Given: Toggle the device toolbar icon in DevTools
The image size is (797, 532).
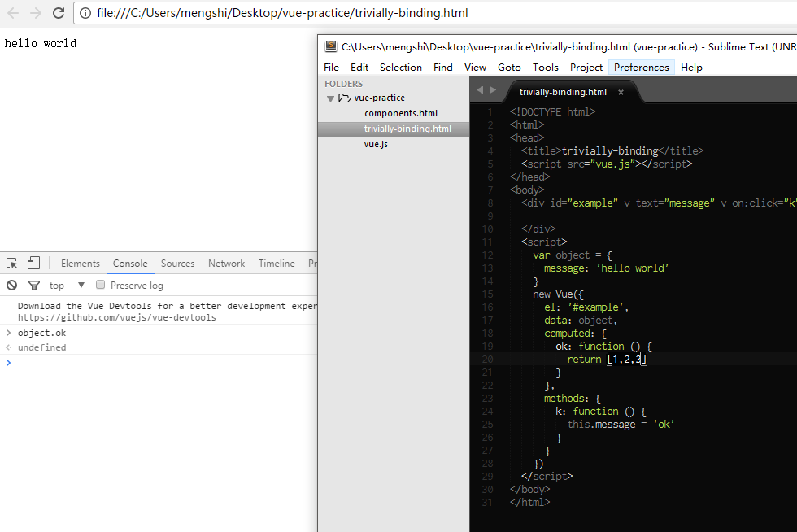Looking at the screenshot, I should pyautogui.click(x=33, y=263).
